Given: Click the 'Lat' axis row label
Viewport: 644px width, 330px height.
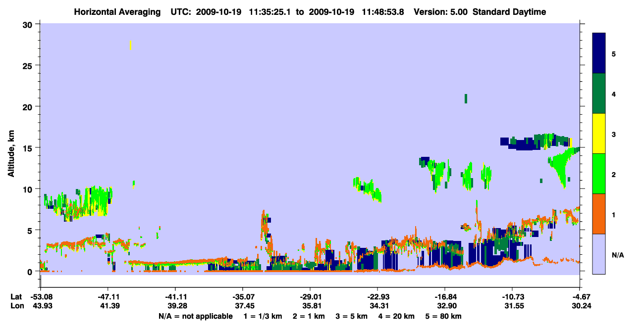Looking at the screenshot, I should click(x=16, y=297).
